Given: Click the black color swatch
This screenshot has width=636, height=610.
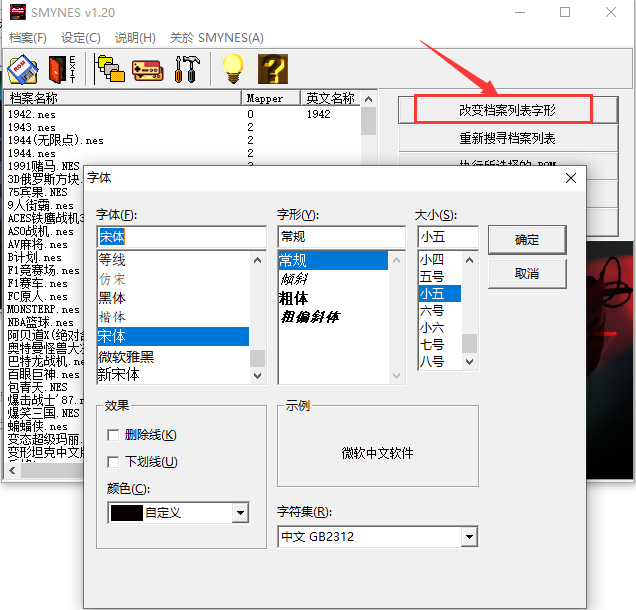Looking at the screenshot, I should pyautogui.click(x=127, y=513).
